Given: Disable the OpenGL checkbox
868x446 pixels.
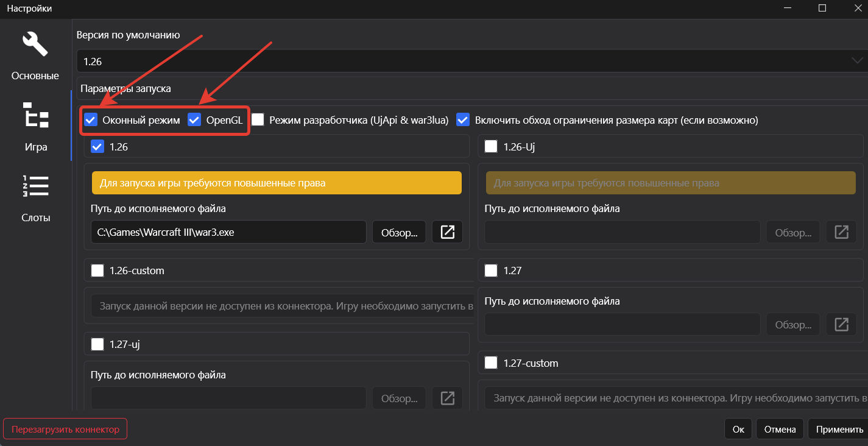Looking at the screenshot, I should 194,120.
